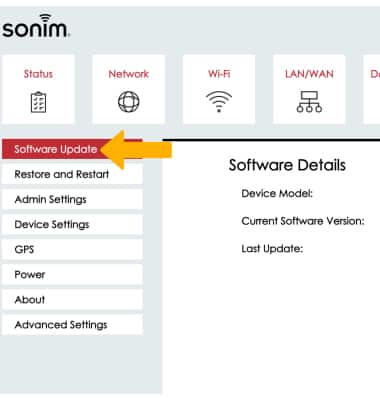
Task: Switch to the Network tab
Action: pyautogui.click(x=129, y=89)
